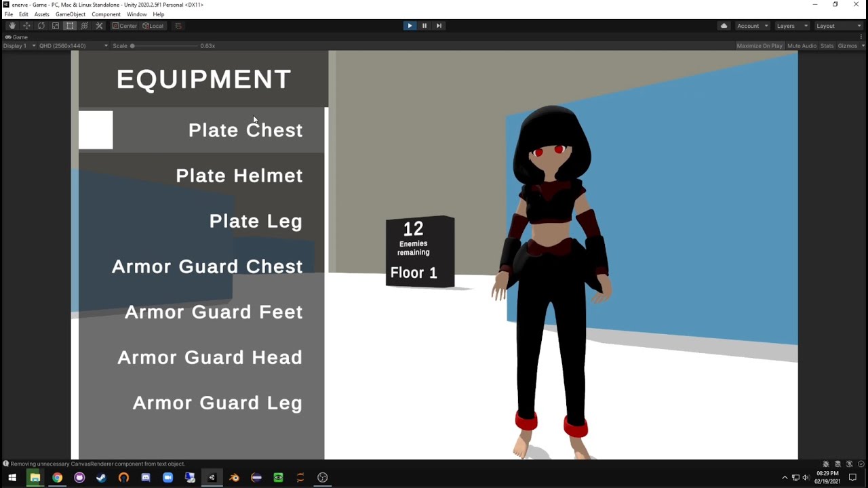The width and height of the screenshot is (868, 488).
Task: Open the Eclipse taskbar icon
Action: point(256,478)
